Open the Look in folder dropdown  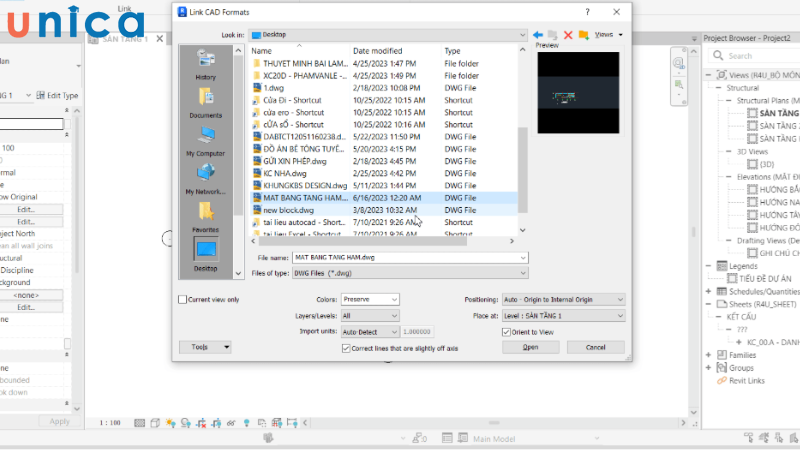pos(522,35)
